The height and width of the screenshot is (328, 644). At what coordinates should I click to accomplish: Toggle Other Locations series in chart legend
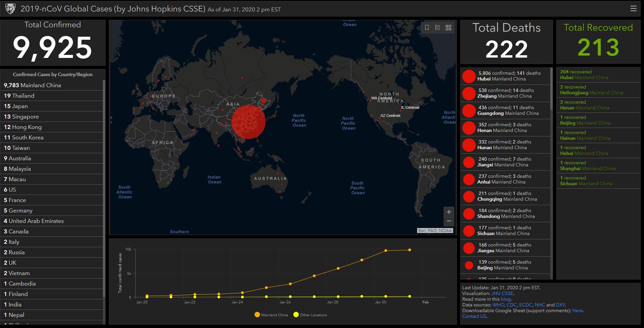310,315
